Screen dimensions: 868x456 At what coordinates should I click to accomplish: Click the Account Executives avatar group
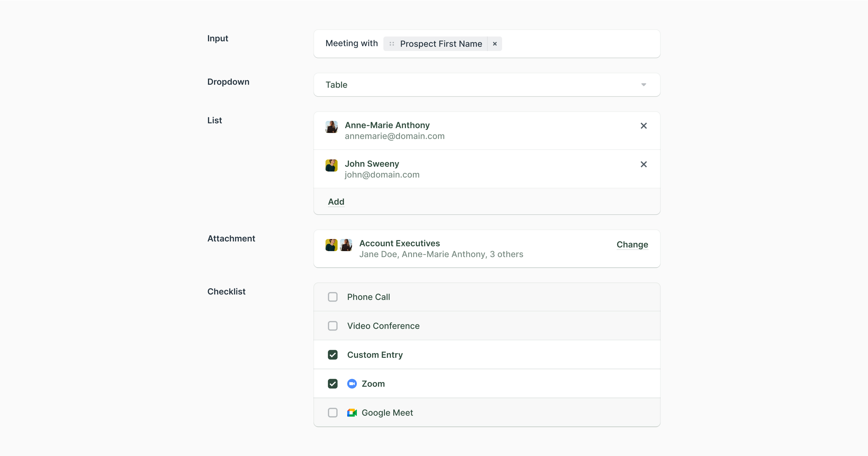338,245
